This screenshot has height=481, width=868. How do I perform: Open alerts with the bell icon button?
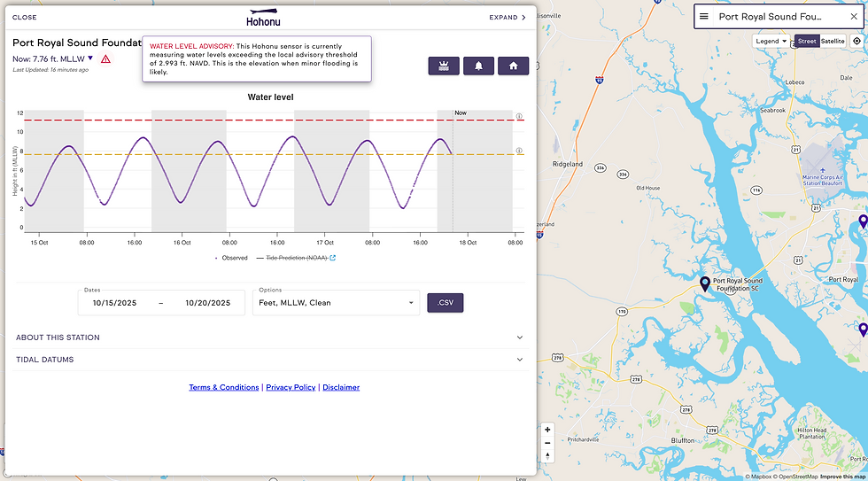pos(478,66)
